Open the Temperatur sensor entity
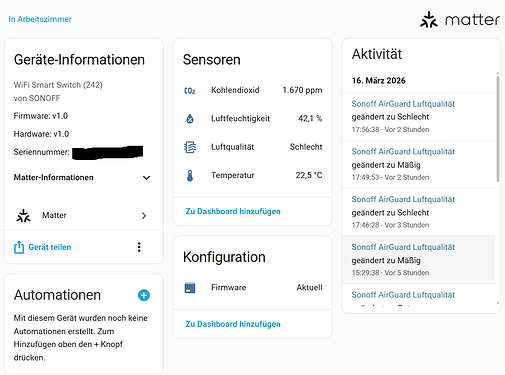The image size is (505, 375). coord(253,175)
